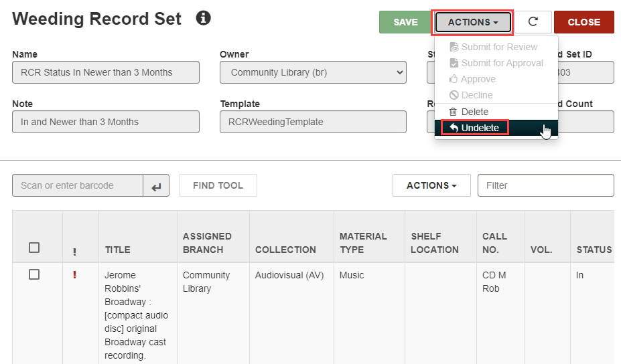The width and height of the screenshot is (621, 364).
Task: Click the Approve thumbs-up icon
Action: coord(454,79)
